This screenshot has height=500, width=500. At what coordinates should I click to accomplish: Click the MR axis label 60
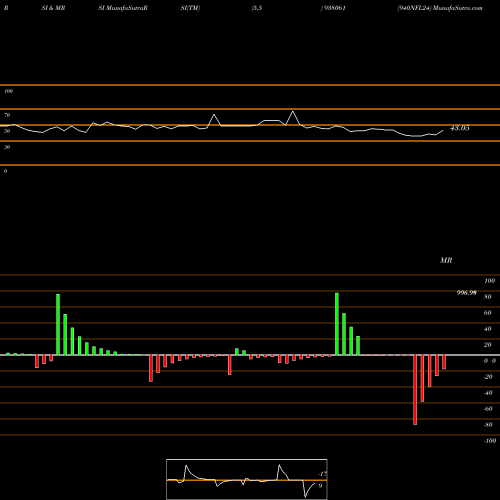[x=487, y=313]
